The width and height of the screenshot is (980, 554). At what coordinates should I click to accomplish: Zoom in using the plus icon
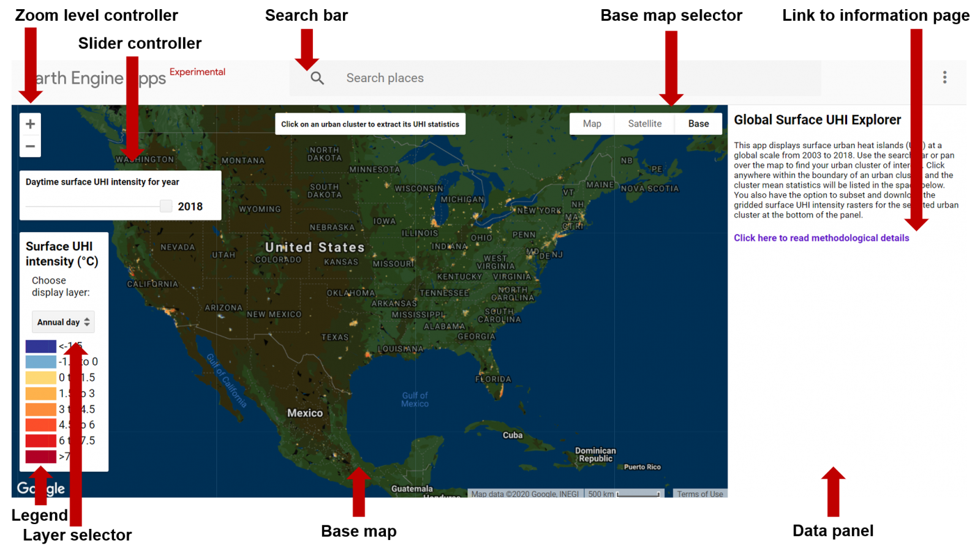(x=30, y=123)
